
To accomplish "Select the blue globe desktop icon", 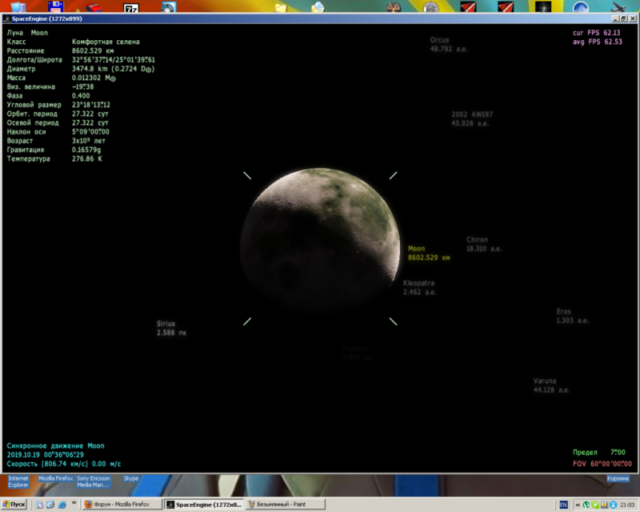I will point(580,7).
